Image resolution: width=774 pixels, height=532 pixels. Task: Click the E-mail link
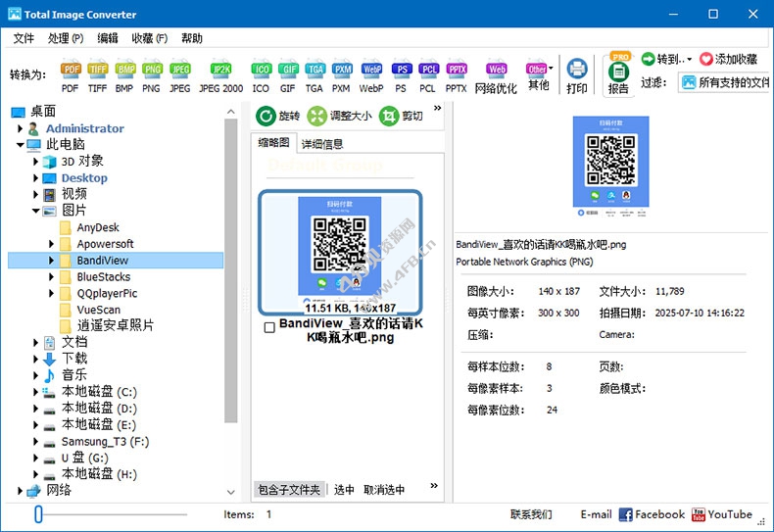pyautogui.click(x=596, y=514)
